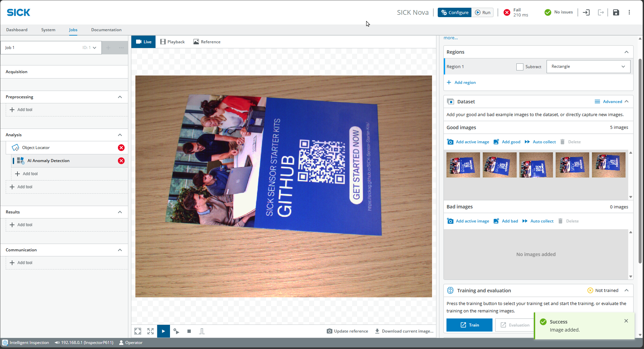Click the more... link

450,38
